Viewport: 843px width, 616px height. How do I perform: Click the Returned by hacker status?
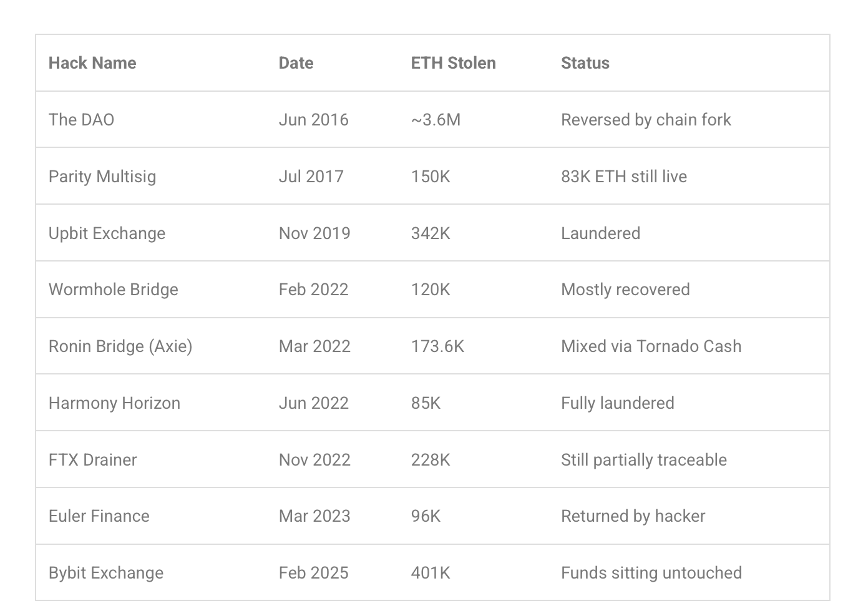[x=633, y=516]
